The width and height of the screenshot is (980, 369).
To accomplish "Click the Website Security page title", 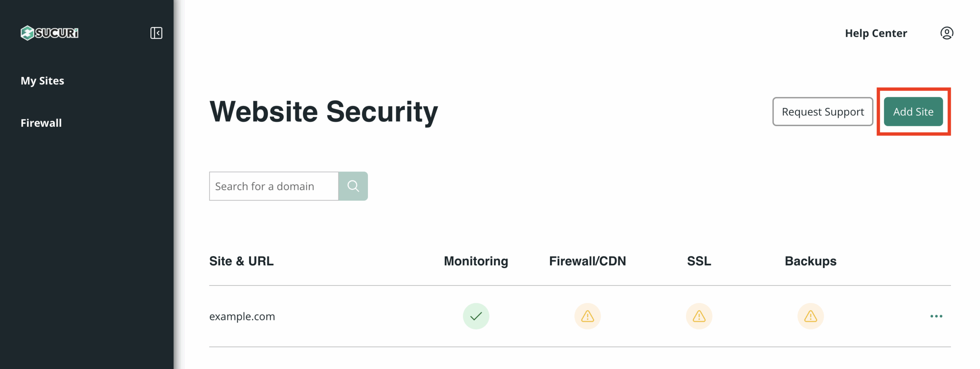I will 323,111.
